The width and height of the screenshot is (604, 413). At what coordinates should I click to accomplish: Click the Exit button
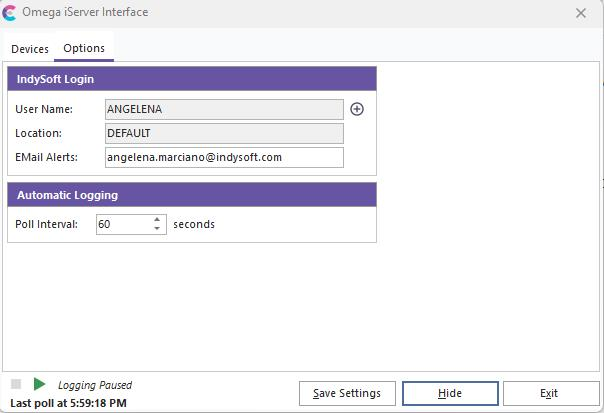click(x=548, y=393)
